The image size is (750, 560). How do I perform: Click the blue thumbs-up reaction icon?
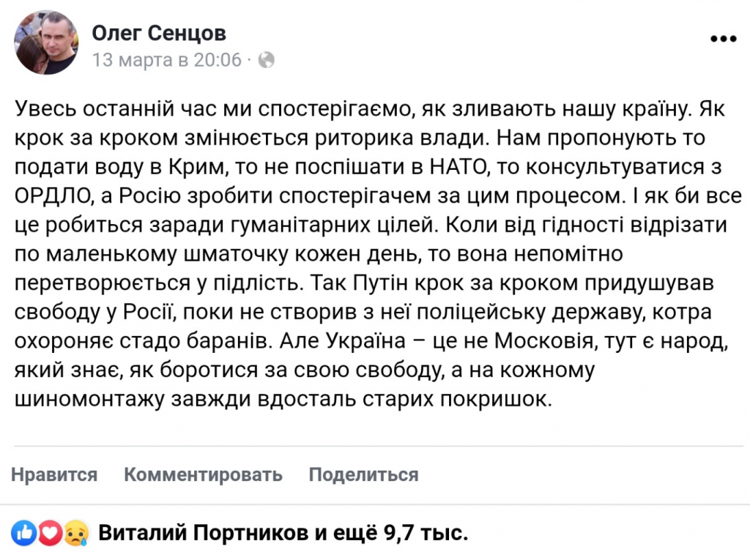pyautogui.click(x=24, y=533)
